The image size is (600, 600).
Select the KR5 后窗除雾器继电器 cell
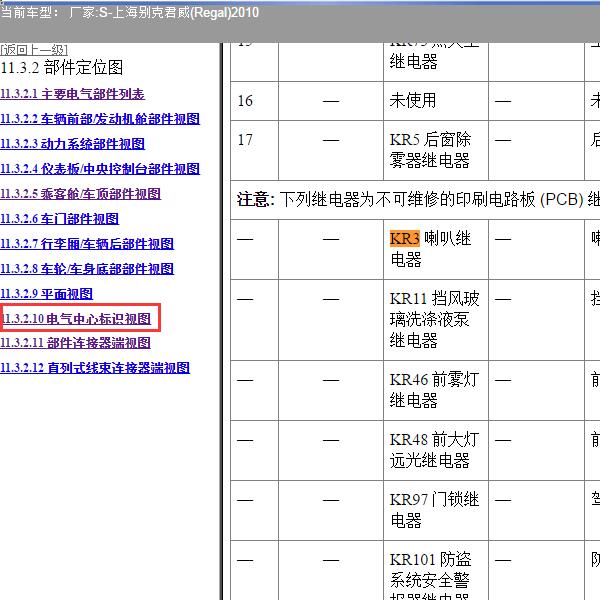tap(436, 150)
